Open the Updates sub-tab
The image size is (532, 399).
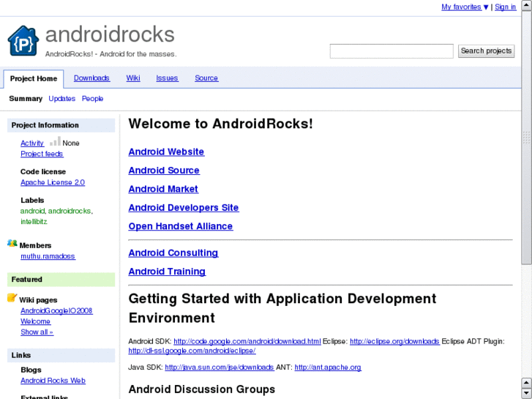pyautogui.click(x=61, y=99)
